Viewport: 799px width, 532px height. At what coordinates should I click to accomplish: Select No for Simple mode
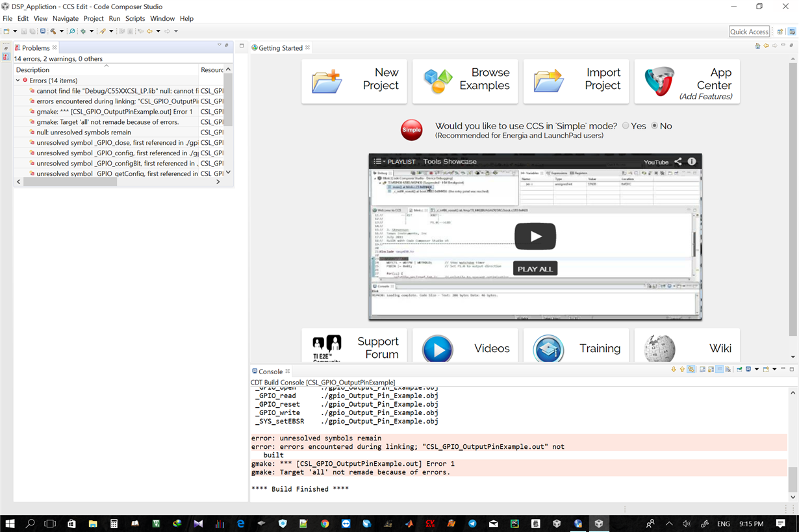coord(655,126)
